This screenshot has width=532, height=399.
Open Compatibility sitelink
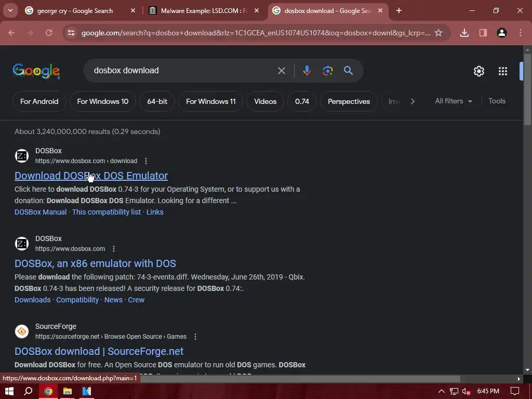tap(77, 300)
